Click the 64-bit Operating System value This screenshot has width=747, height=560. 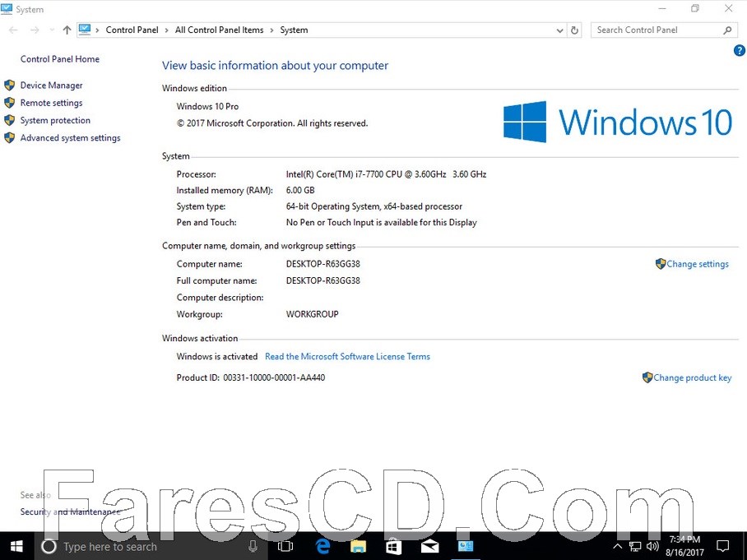coord(374,206)
